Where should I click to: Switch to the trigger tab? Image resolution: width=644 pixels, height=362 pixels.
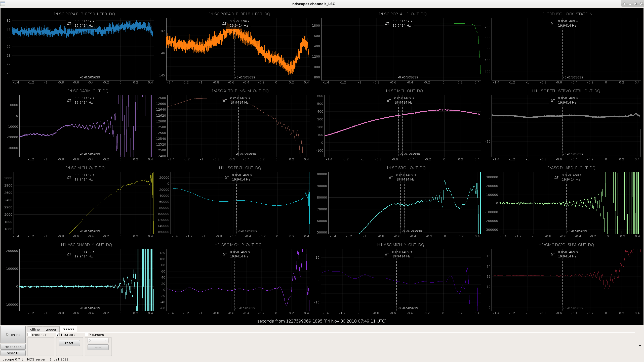(51, 329)
